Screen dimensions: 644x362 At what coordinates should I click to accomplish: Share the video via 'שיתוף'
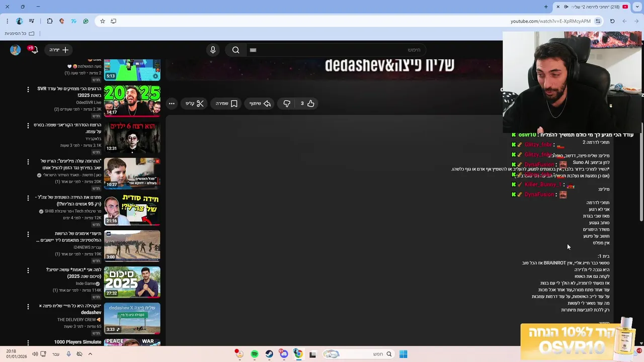[x=260, y=104]
